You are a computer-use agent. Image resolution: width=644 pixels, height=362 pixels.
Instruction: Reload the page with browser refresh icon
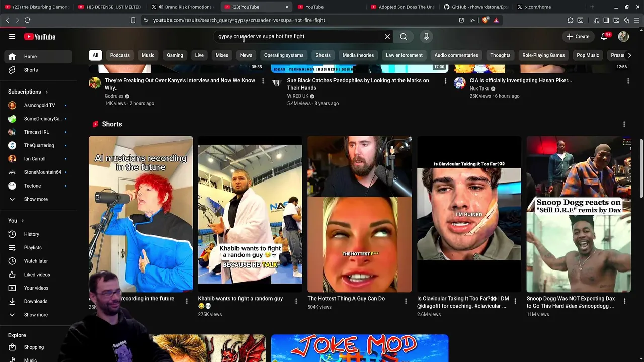coord(27,20)
